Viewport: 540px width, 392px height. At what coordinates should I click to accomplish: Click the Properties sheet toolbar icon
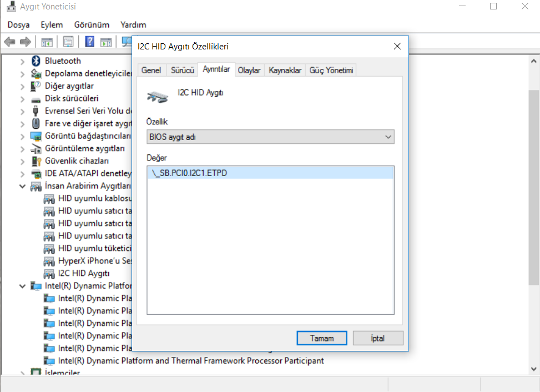pyautogui.click(x=68, y=42)
